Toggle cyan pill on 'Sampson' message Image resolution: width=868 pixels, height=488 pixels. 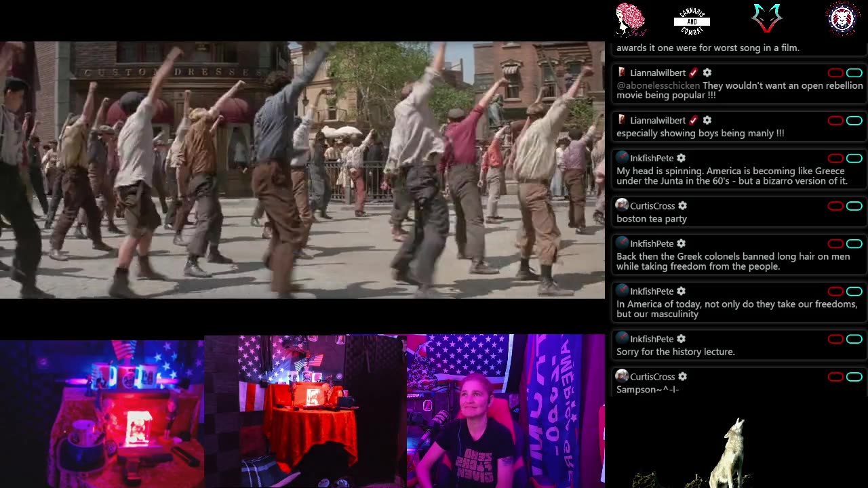pyautogui.click(x=854, y=377)
